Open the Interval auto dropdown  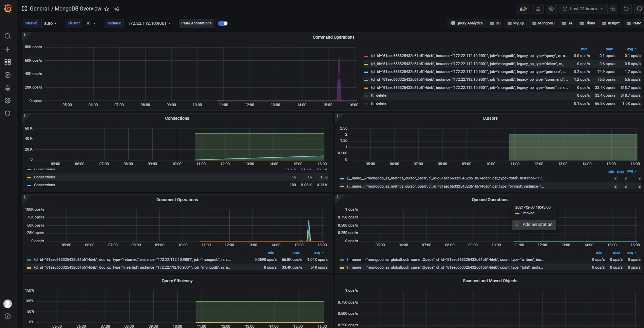(51, 23)
